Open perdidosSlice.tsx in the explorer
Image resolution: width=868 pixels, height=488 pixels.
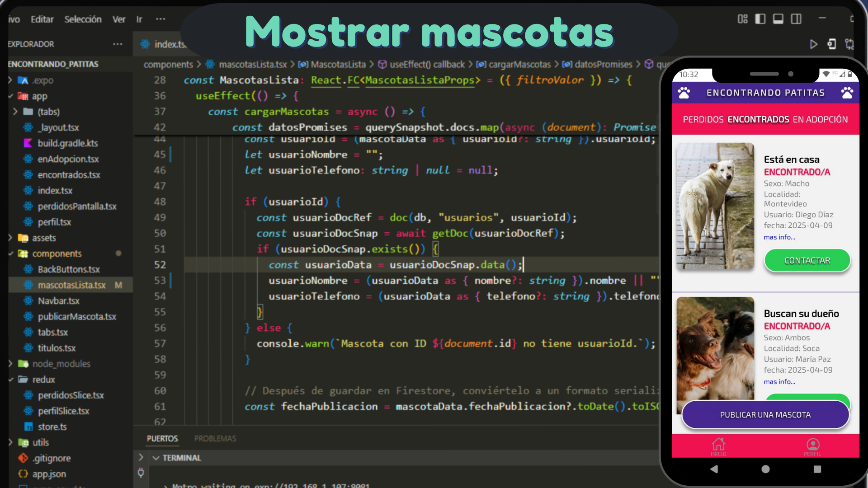[x=71, y=395]
